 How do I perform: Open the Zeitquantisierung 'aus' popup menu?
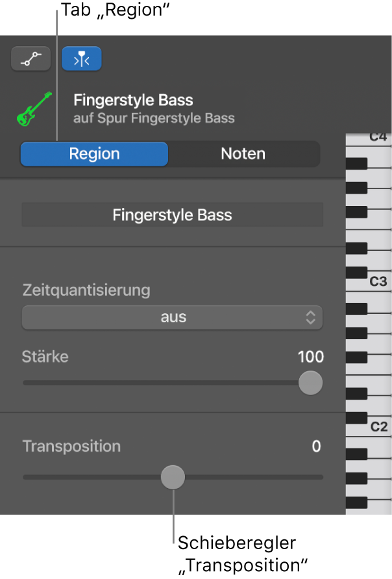pyautogui.click(x=172, y=318)
